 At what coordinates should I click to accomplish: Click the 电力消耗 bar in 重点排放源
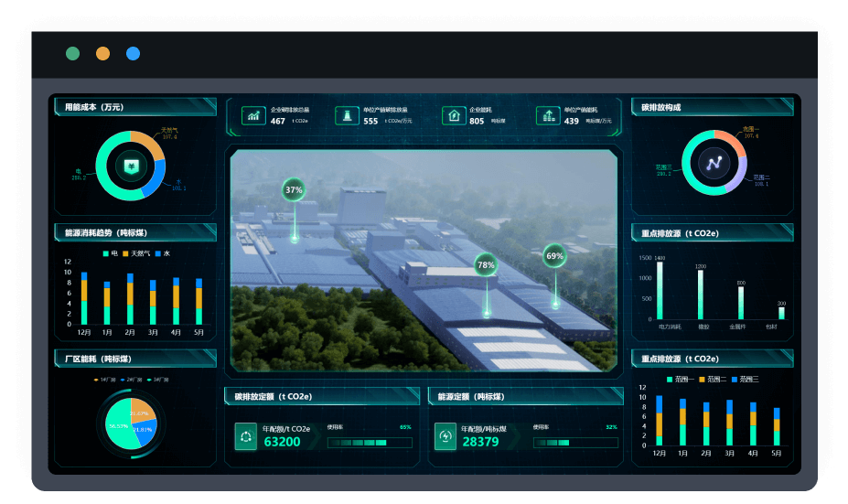pos(660,290)
